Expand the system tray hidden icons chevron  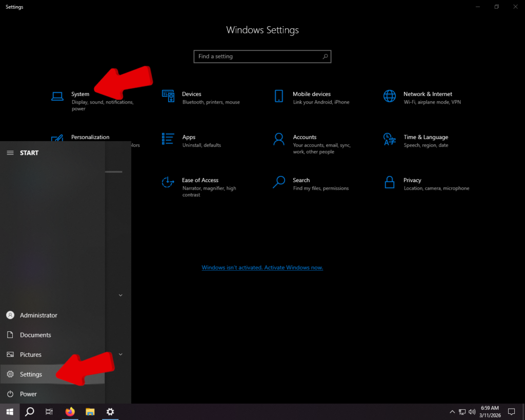click(452, 412)
